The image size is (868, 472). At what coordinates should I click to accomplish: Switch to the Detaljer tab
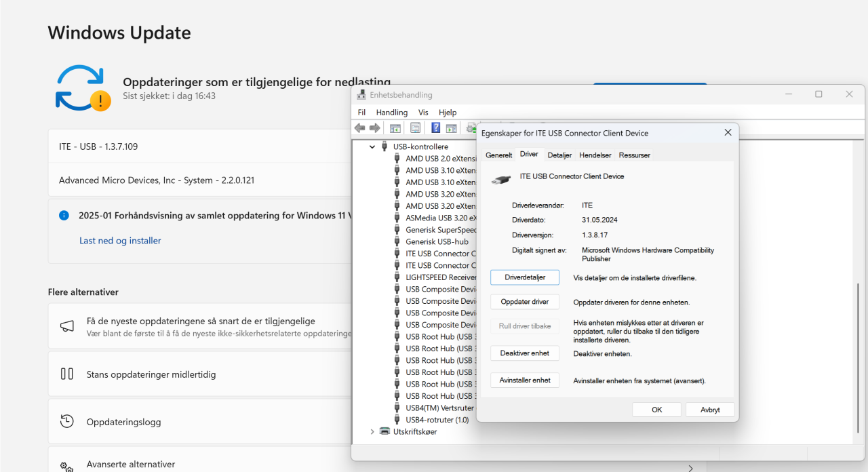coord(559,155)
